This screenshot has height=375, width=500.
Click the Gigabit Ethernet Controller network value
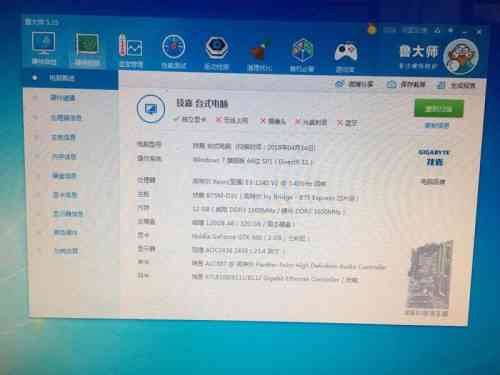tap(275, 278)
